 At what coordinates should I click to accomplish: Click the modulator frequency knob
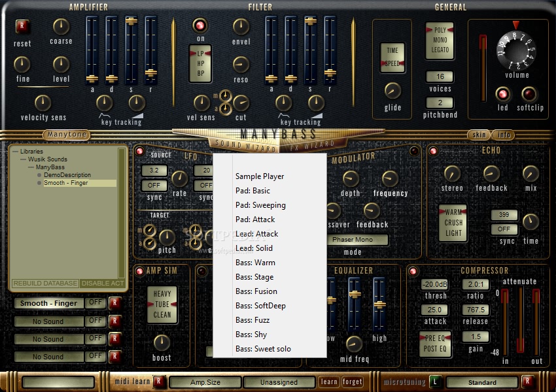(x=390, y=178)
